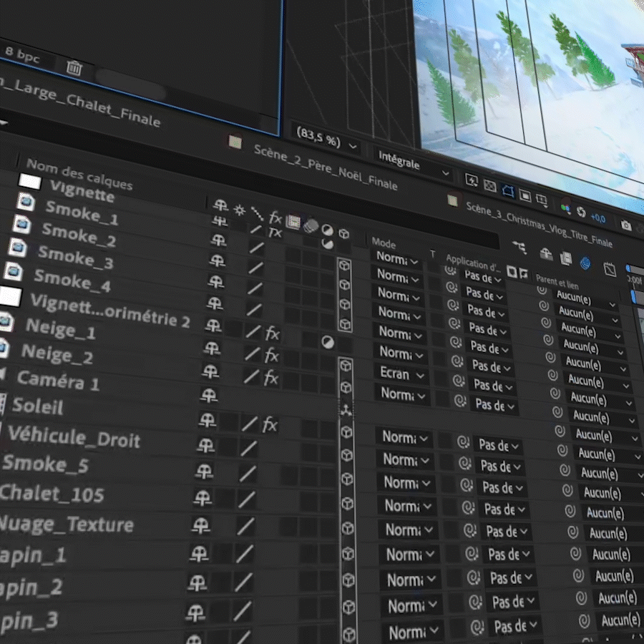Image resolution: width=644 pixels, height=644 pixels.
Task: Switch to Scène_3_Christmas_Vlog_Titre_Finale tab
Action: point(538,224)
